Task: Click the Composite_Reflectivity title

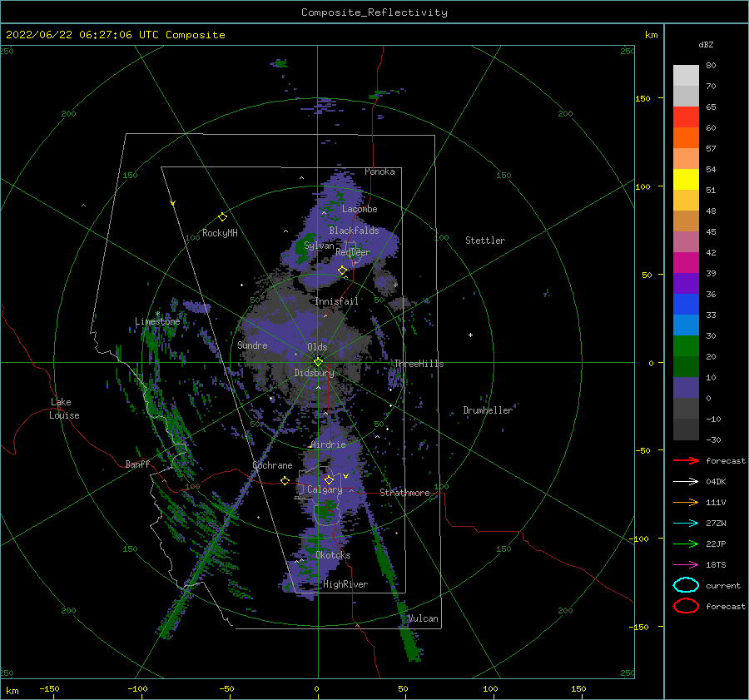Action: tap(374, 12)
